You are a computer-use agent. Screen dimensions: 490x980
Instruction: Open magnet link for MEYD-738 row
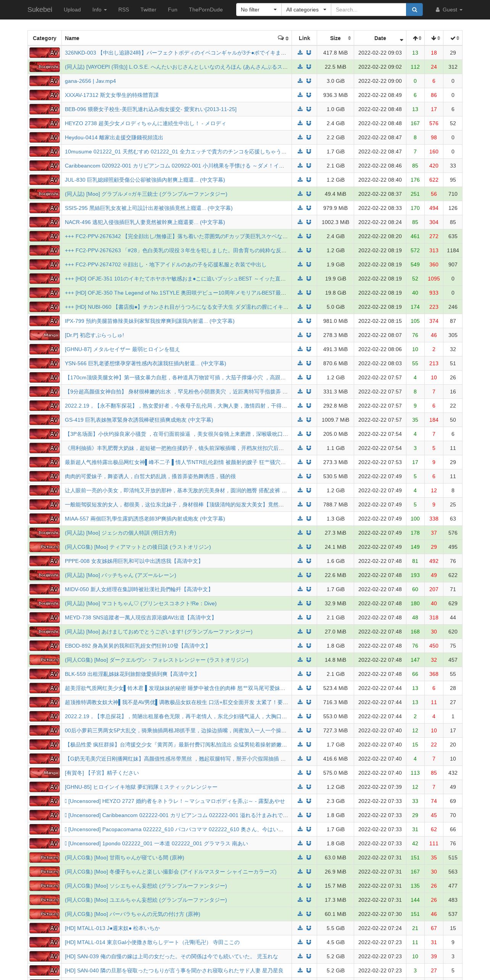[309, 617]
